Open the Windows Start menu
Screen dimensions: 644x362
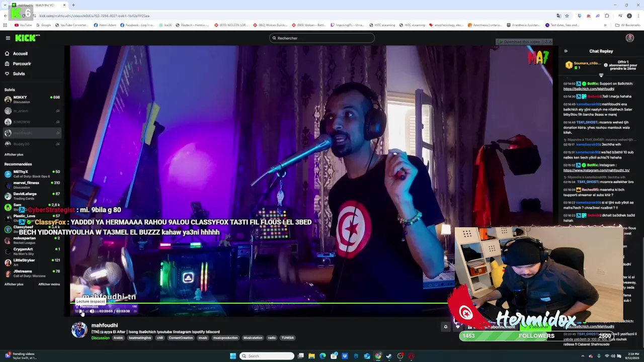pos(233,356)
